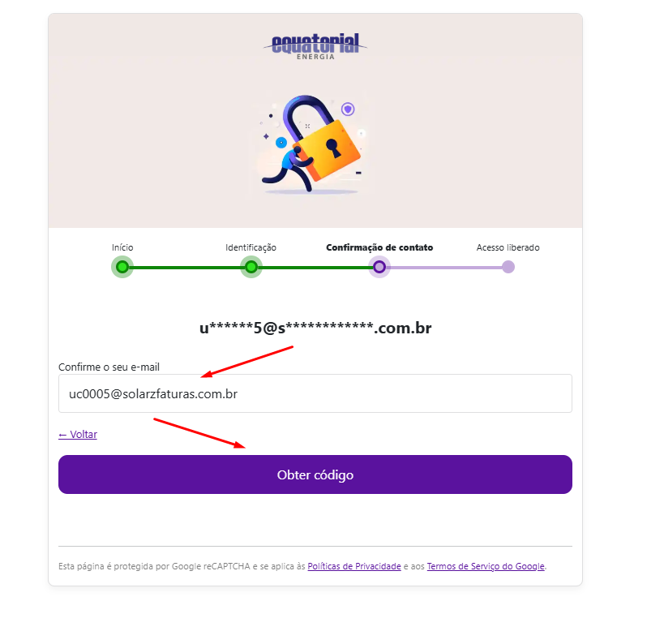Click the purple shield badge in illustration
664x644 pixels.
tap(348, 109)
